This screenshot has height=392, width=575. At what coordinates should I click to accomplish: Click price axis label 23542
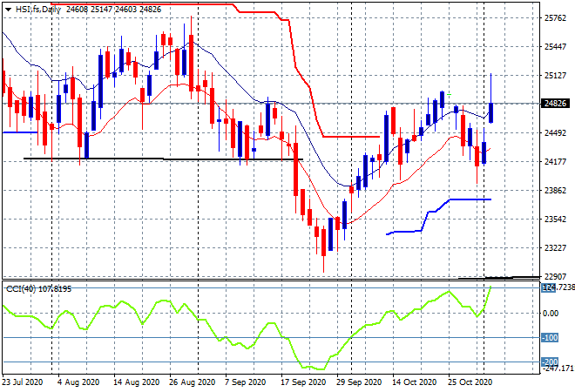coord(555,220)
